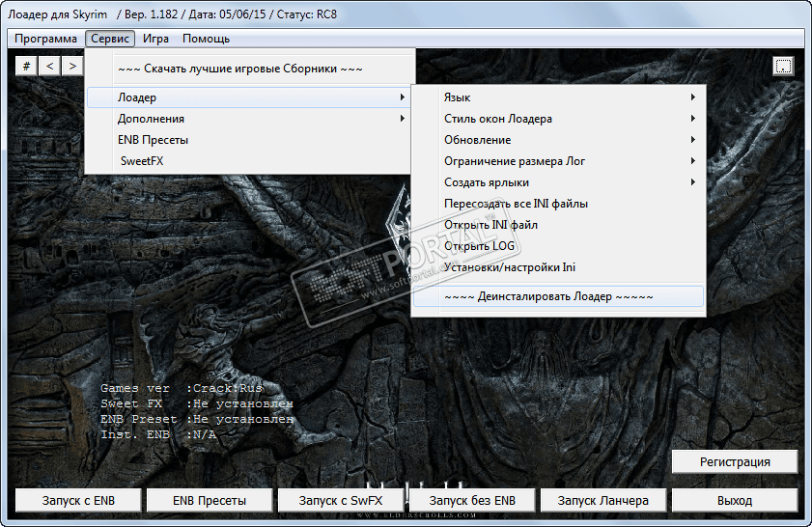Select the SweetFX menu entry
Screen dimensions: 812x527
point(250,161)
